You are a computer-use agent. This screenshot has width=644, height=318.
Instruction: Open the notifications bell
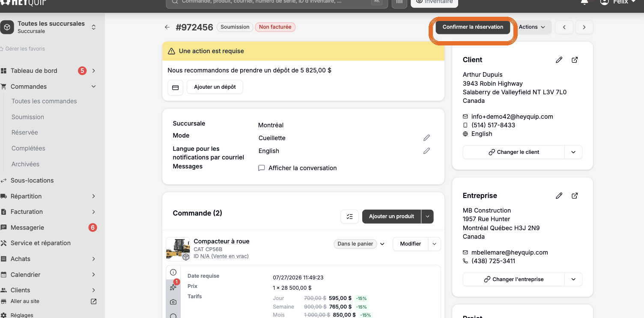(584, 2)
